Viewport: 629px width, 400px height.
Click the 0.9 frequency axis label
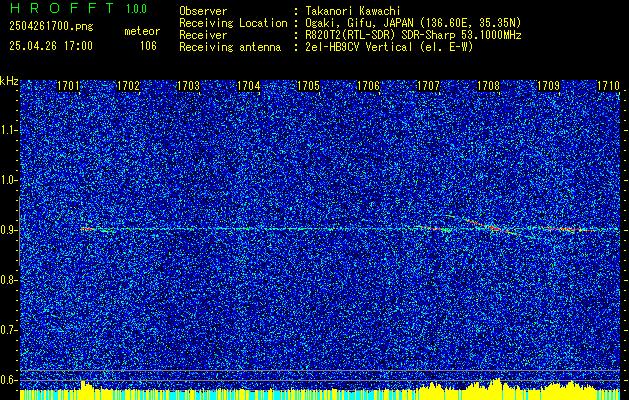tap(8, 230)
